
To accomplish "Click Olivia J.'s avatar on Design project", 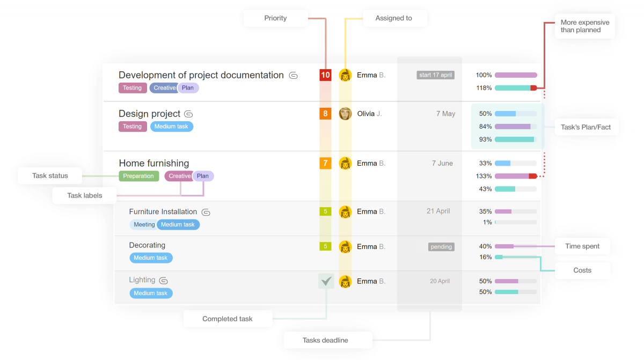I will tap(345, 114).
